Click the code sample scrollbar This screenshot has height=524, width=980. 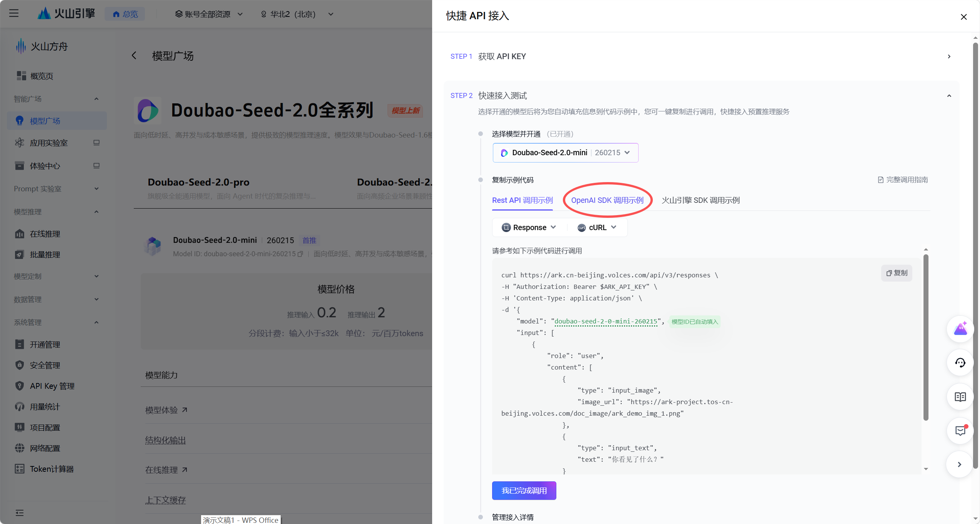point(926,337)
